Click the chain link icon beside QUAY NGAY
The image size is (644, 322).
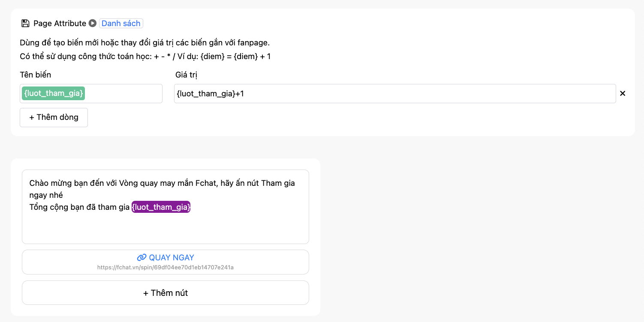[x=141, y=257]
